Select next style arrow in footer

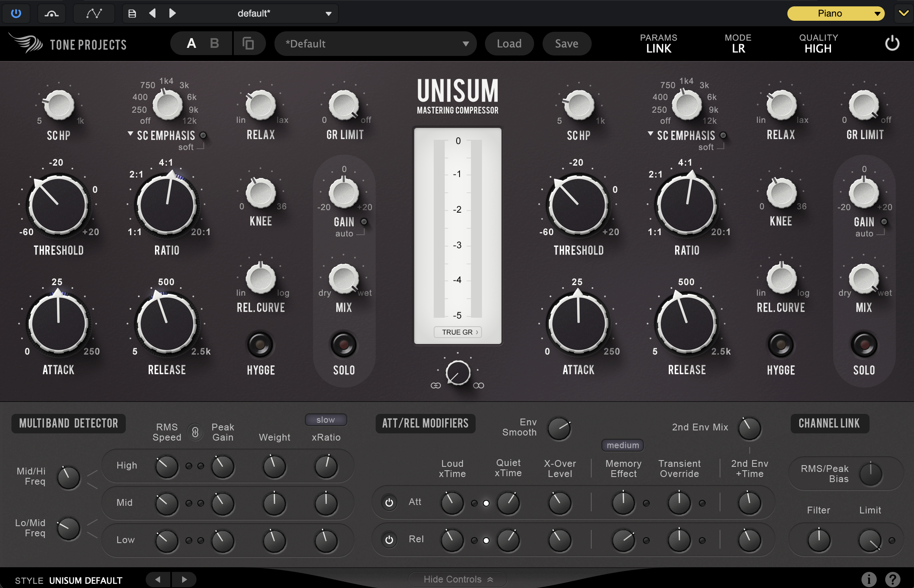(x=184, y=579)
